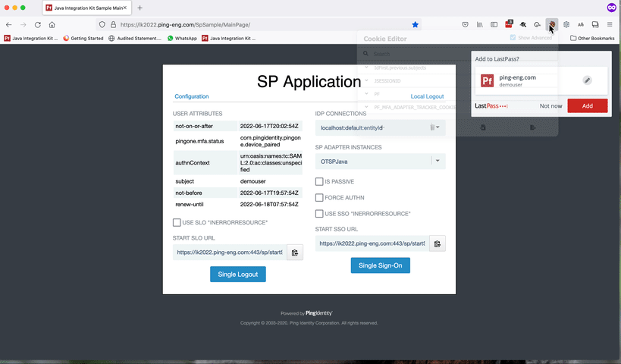This screenshot has width=621, height=364.
Task: Open the Getting Started bookmark
Action: click(83, 39)
